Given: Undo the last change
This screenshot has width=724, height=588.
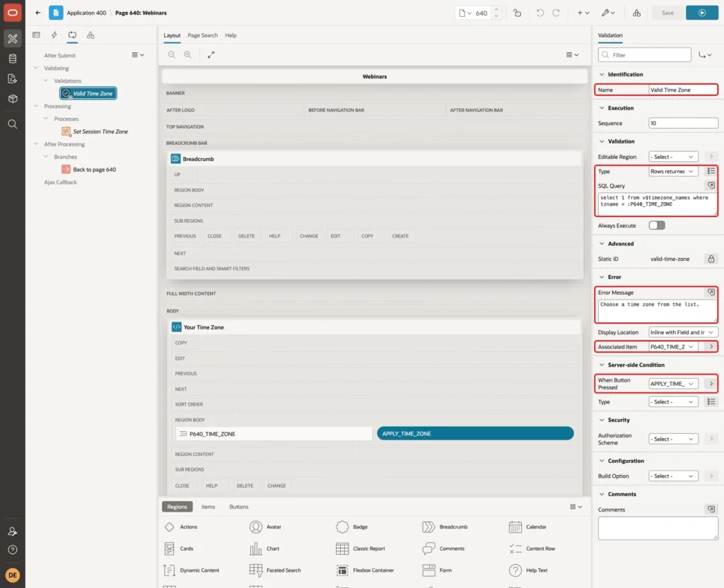Looking at the screenshot, I should (x=540, y=13).
